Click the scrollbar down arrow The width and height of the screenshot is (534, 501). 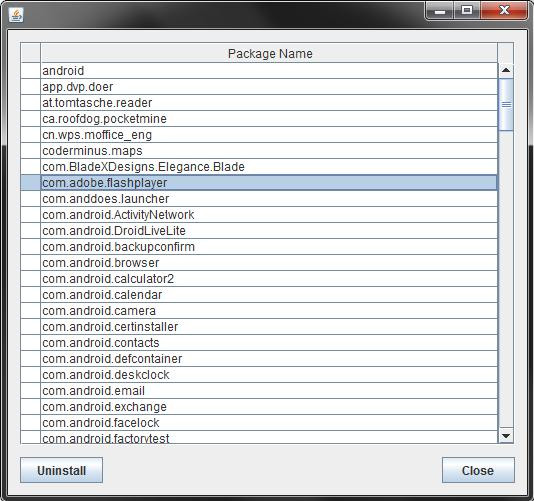point(506,436)
